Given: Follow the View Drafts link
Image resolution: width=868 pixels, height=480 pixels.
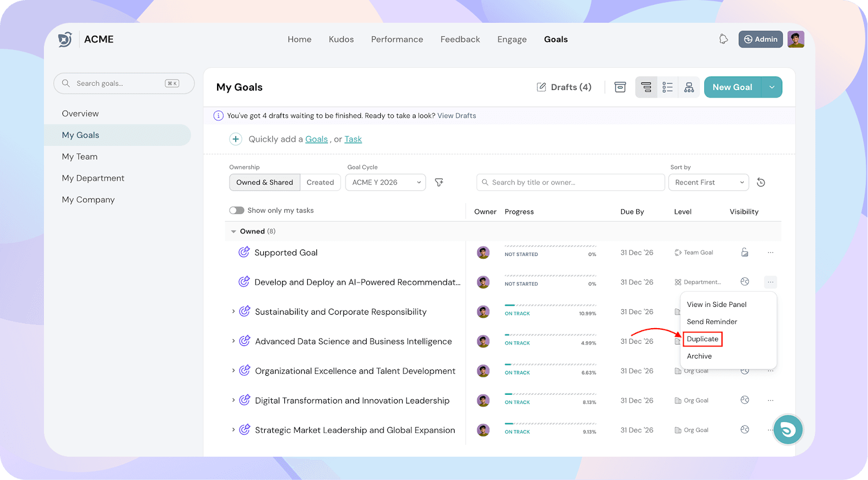Looking at the screenshot, I should 457,116.
